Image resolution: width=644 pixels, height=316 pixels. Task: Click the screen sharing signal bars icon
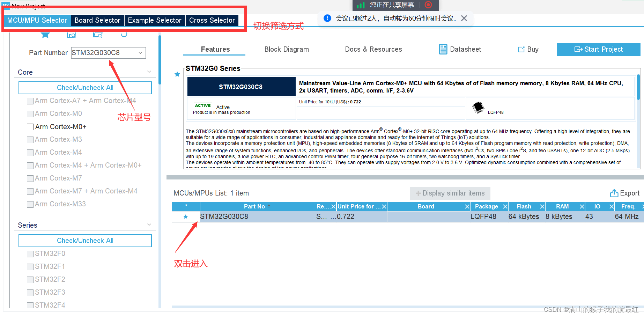coord(361,5)
